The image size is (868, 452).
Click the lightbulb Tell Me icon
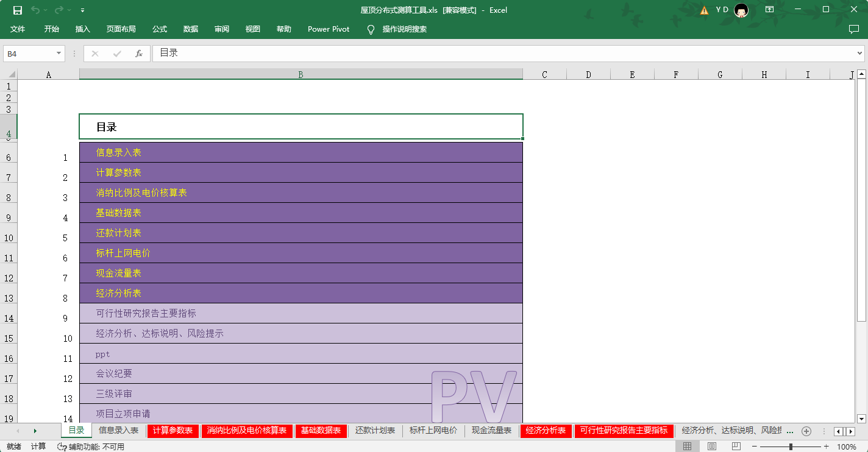371,29
